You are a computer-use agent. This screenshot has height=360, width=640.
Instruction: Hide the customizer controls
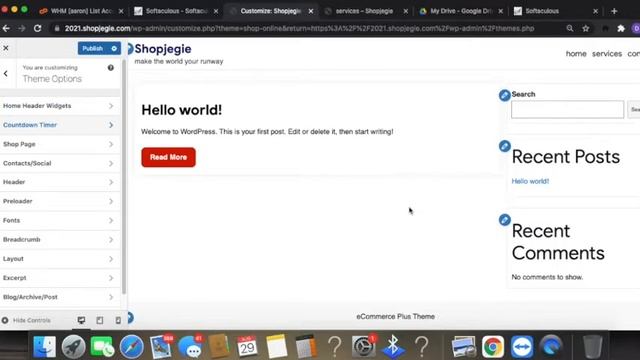(26, 320)
